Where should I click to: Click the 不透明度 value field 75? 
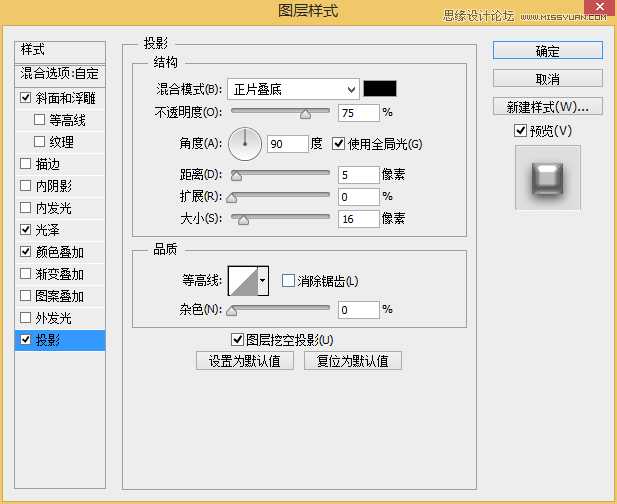click(358, 113)
